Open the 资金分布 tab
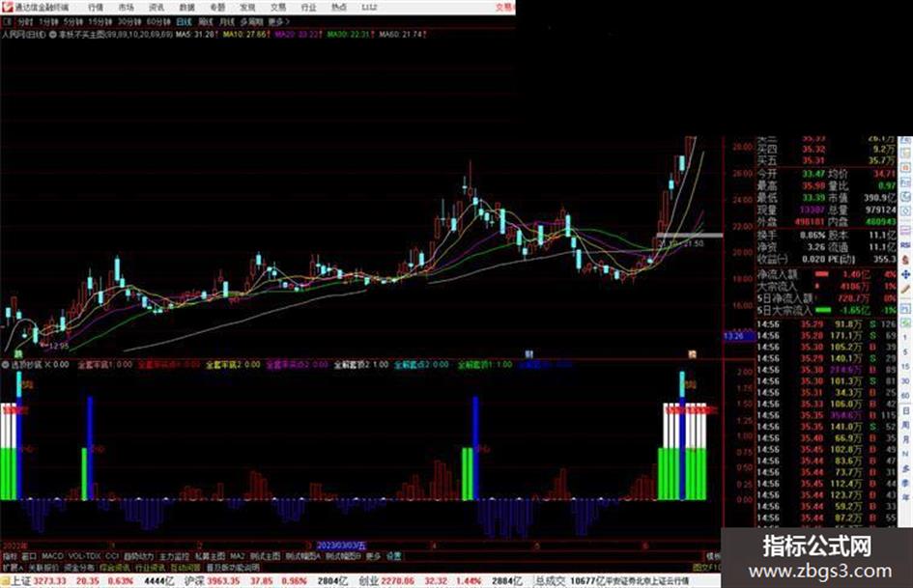The image size is (913, 588). tap(79, 568)
